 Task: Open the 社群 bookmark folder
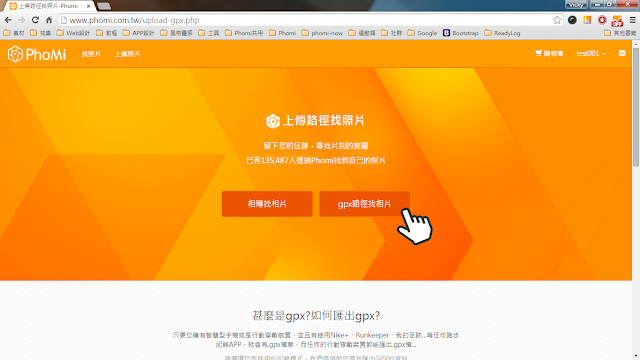(x=391, y=33)
